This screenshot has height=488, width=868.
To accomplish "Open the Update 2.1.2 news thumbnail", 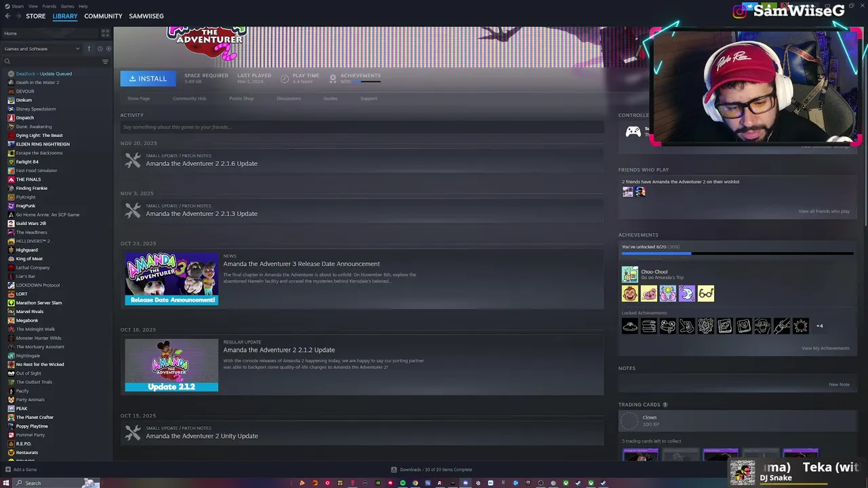I will coord(172,365).
